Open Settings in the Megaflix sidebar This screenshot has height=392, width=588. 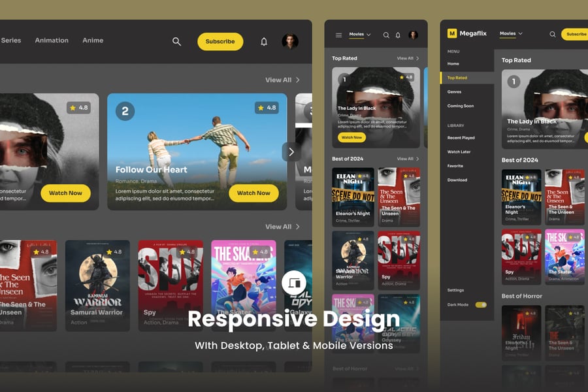tap(456, 290)
